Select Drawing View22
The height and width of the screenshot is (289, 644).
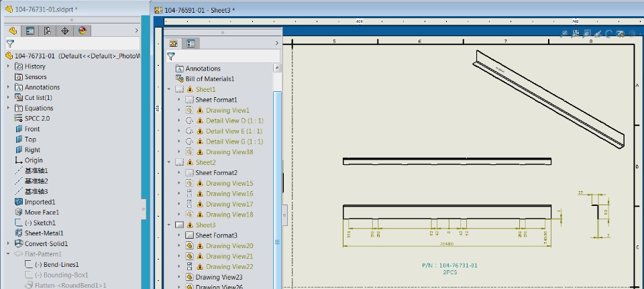(229, 266)
